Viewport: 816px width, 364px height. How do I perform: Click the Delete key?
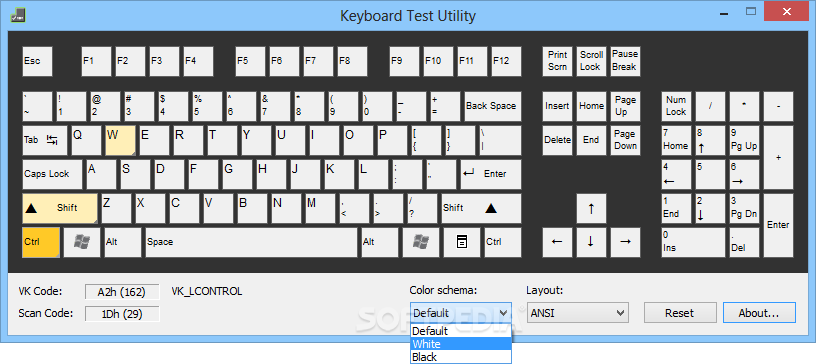pos(557,140)
